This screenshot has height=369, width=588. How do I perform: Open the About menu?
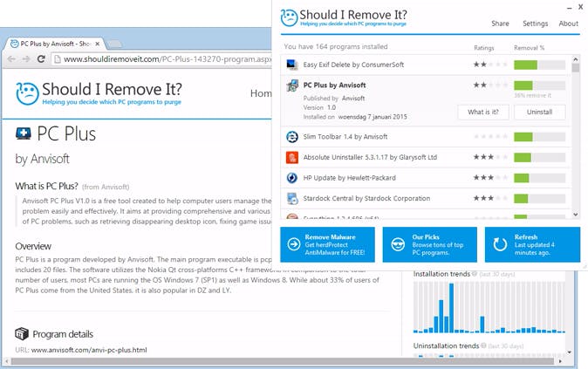(569, 24)
